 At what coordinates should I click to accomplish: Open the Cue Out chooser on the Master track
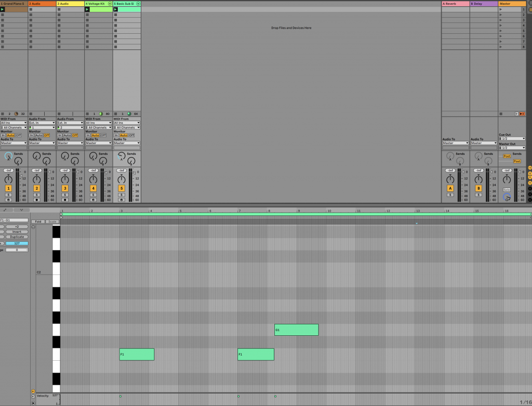click(512, 139)
